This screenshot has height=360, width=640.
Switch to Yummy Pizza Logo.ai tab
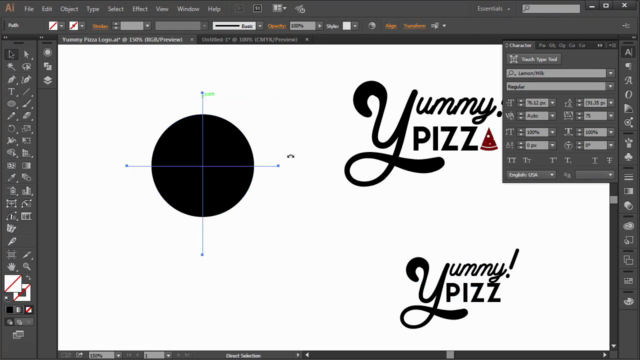point(122,40)
